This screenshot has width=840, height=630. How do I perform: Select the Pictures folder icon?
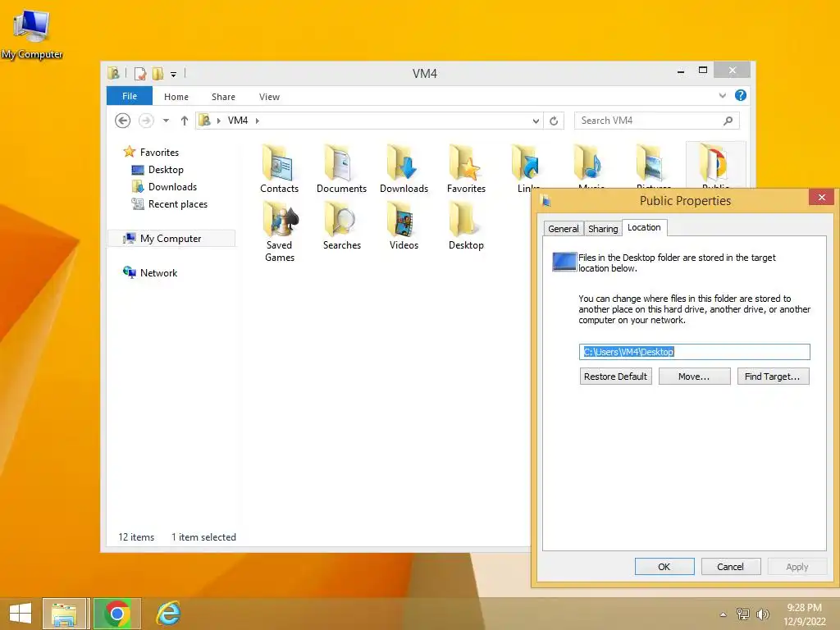tap(652, 163)
